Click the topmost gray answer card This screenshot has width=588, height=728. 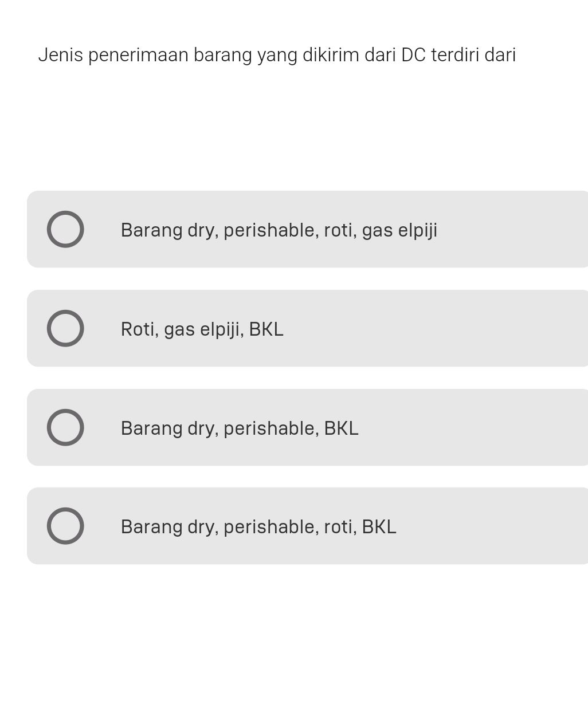307,229
